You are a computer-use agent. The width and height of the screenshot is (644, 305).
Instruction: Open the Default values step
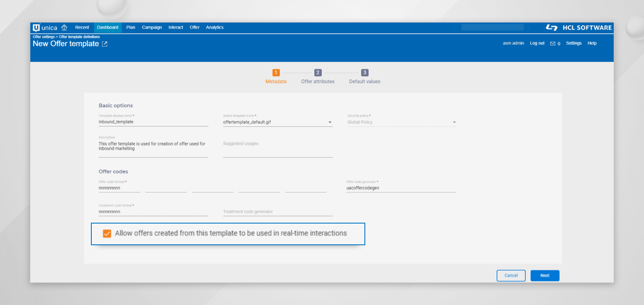pos(364,72)
